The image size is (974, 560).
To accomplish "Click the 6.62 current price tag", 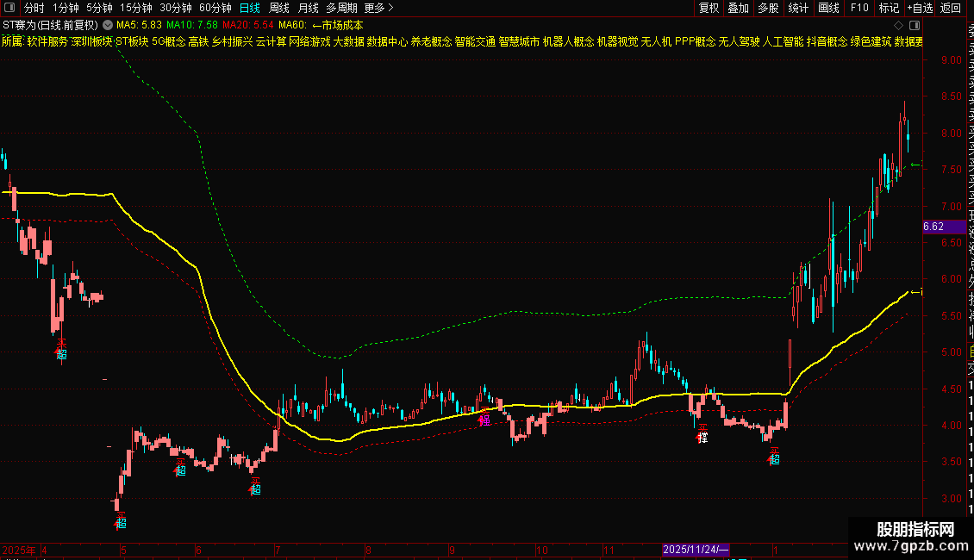I will coord(944,227).
